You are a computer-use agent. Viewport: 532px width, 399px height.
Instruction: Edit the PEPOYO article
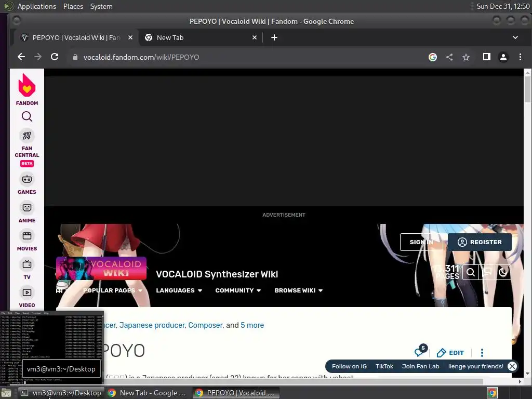click(x=450, y=353)
